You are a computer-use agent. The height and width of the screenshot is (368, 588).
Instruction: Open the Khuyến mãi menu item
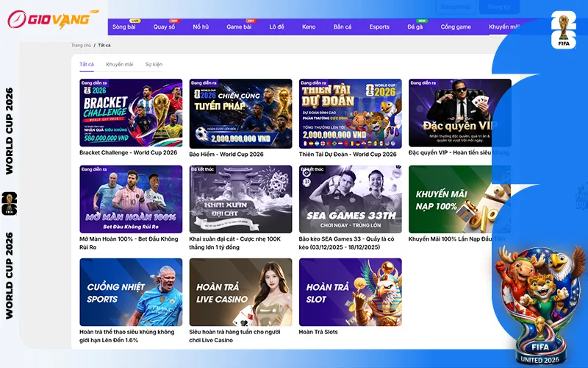[504, 27]
